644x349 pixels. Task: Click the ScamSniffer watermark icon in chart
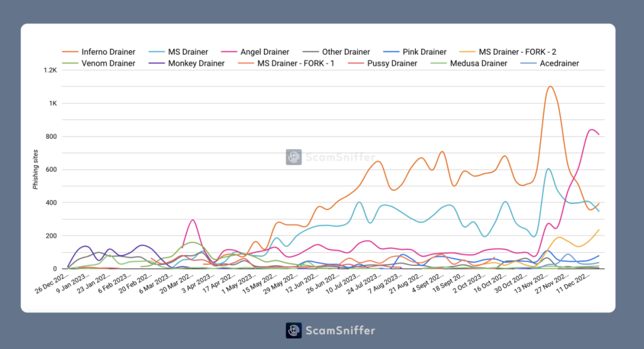293,157
